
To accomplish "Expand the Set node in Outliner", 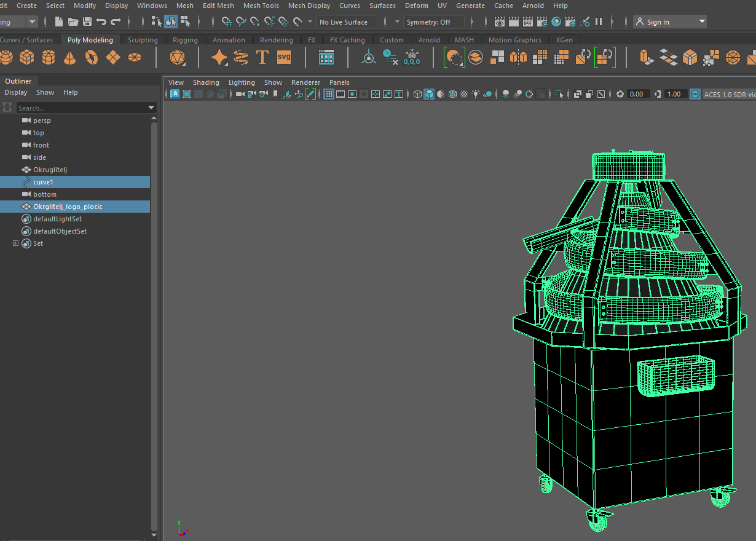I will [16, 243].
